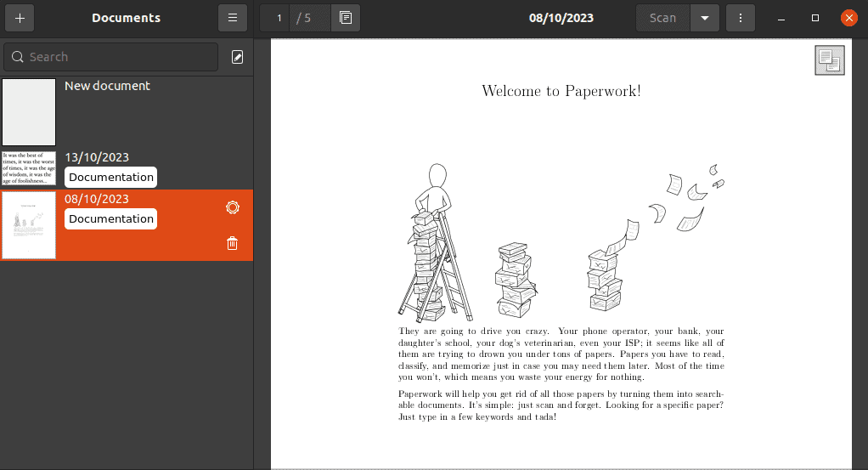Click the 08/10/2023 title in header bar
Screen dimensions: 868x470
[561, 18]
